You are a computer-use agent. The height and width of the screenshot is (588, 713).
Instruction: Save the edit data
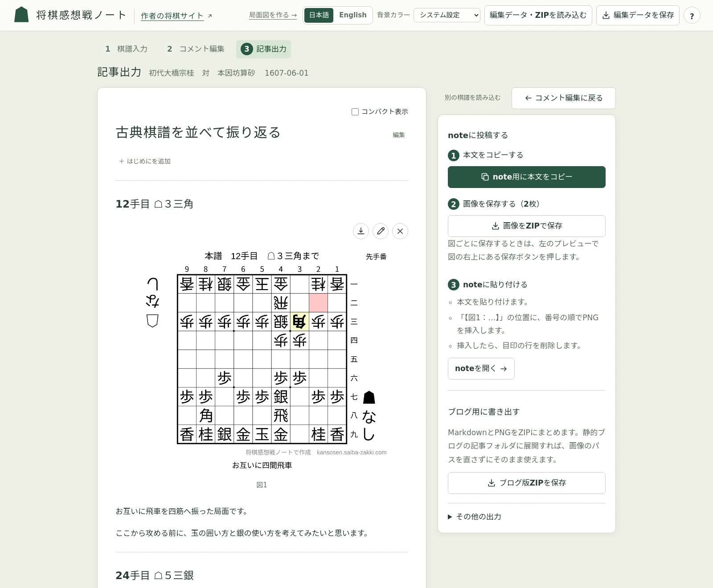coord(638,15)
